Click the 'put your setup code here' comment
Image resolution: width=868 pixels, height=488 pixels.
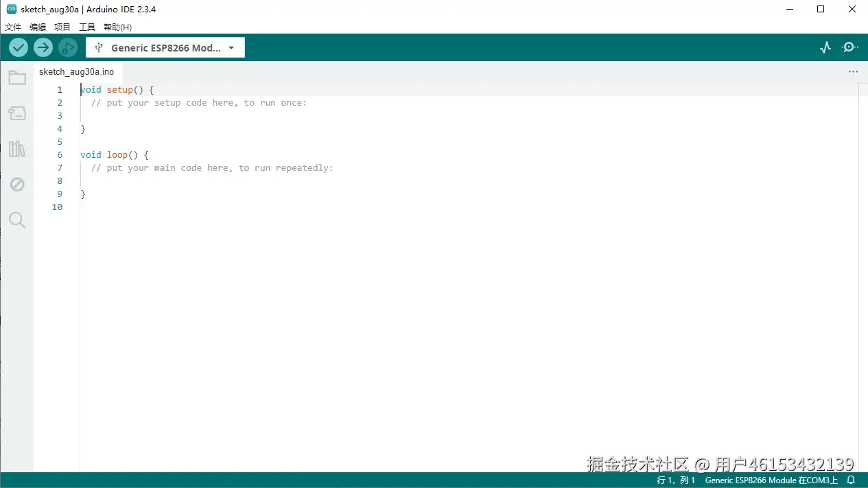(199, 103)
